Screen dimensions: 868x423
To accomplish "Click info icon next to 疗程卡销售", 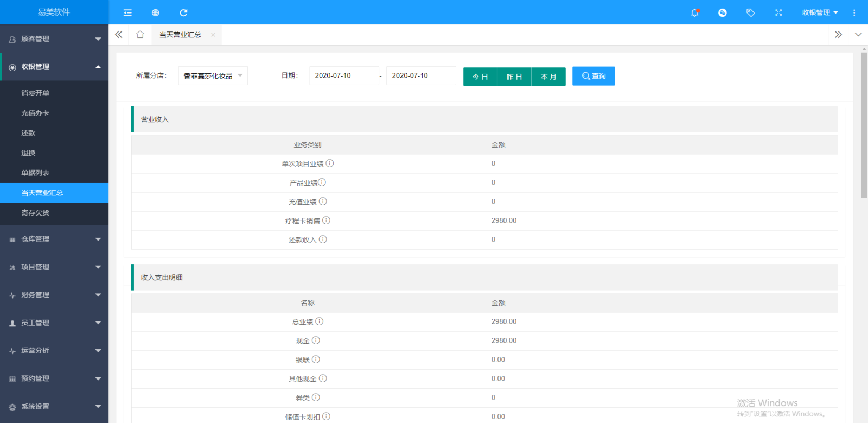I will [x=326, y=220].
